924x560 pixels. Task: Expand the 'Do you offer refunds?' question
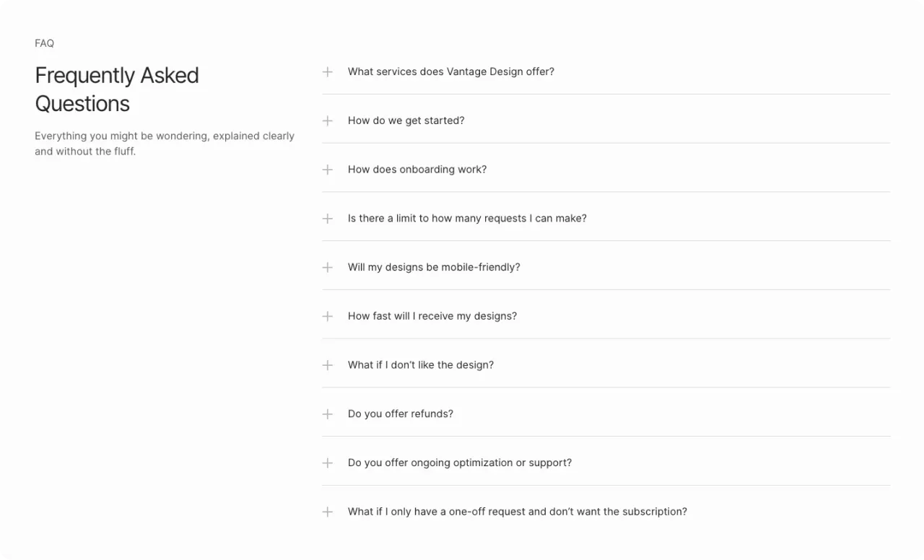(606, 414)
